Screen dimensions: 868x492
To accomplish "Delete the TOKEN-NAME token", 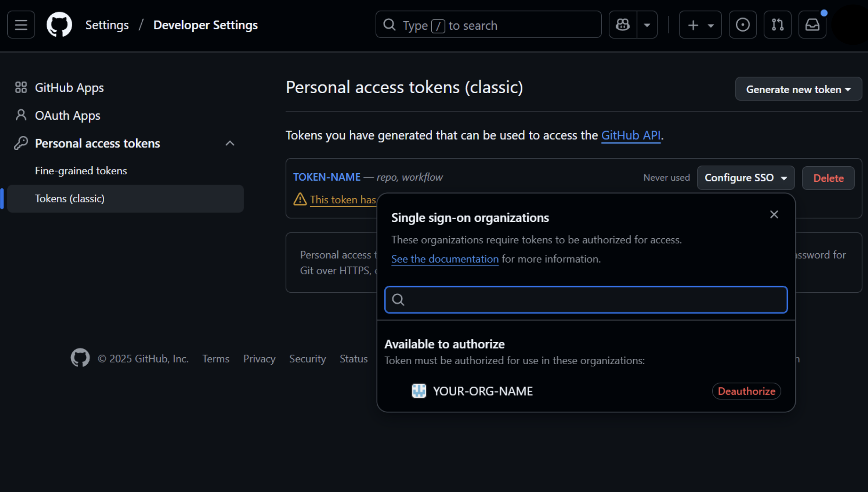I will click(828, 178).
